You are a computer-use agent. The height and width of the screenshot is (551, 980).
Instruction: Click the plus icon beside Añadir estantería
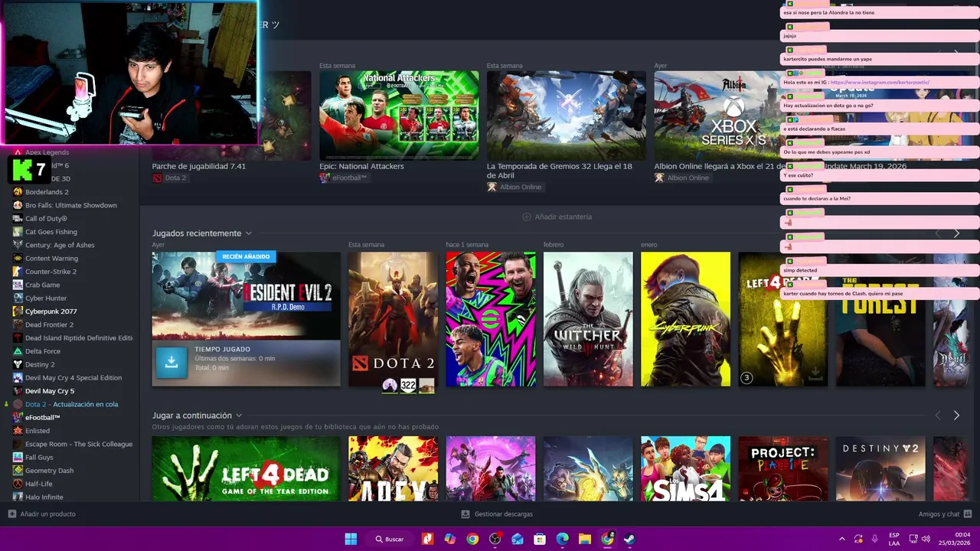click(526, 217)
